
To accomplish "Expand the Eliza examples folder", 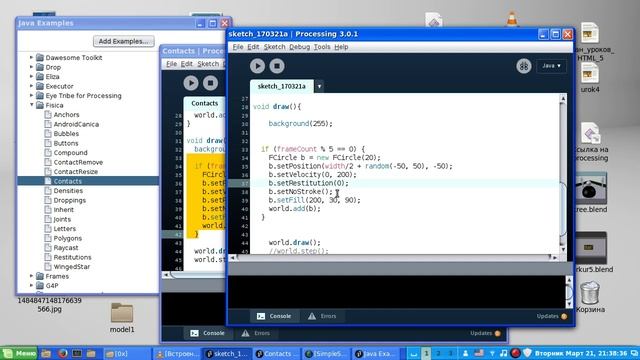I will click(x=32, y=76).
